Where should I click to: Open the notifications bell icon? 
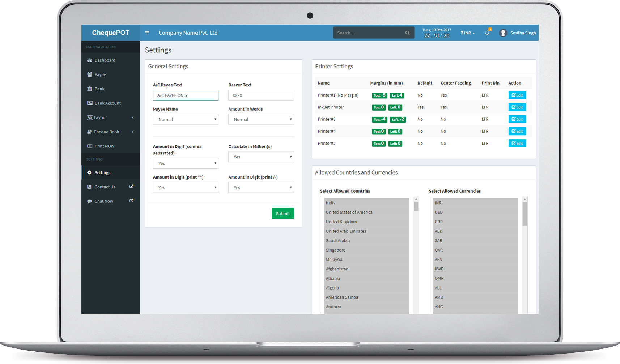pyautogui.click(x=487, y=33)
